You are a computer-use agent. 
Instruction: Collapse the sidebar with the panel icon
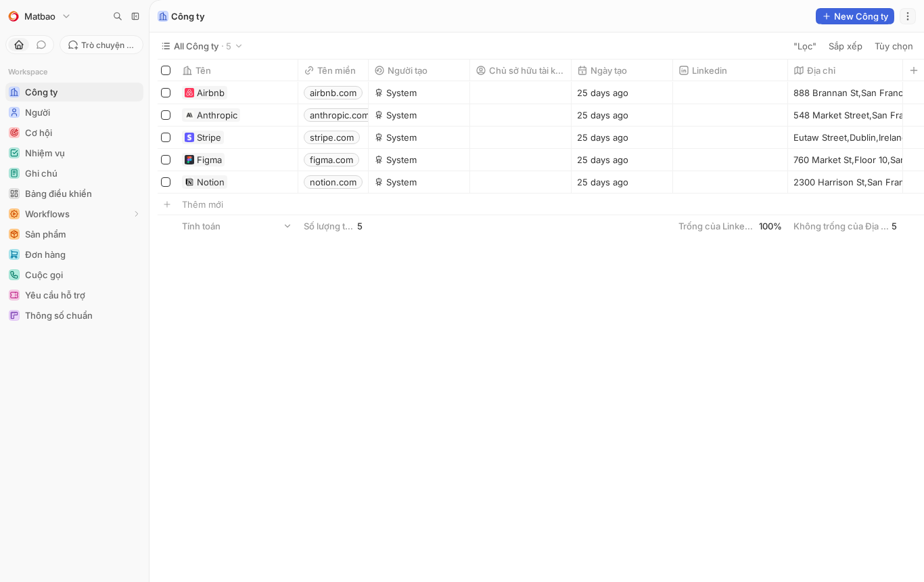[x=135, y=16]
